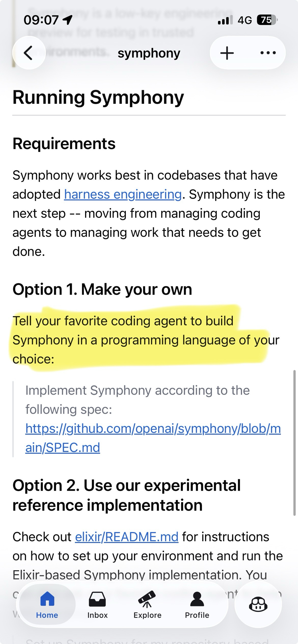Tap the battery indicator in status bar
The width and height of the screenshot is (298, 644).
(x=267, y=20)
